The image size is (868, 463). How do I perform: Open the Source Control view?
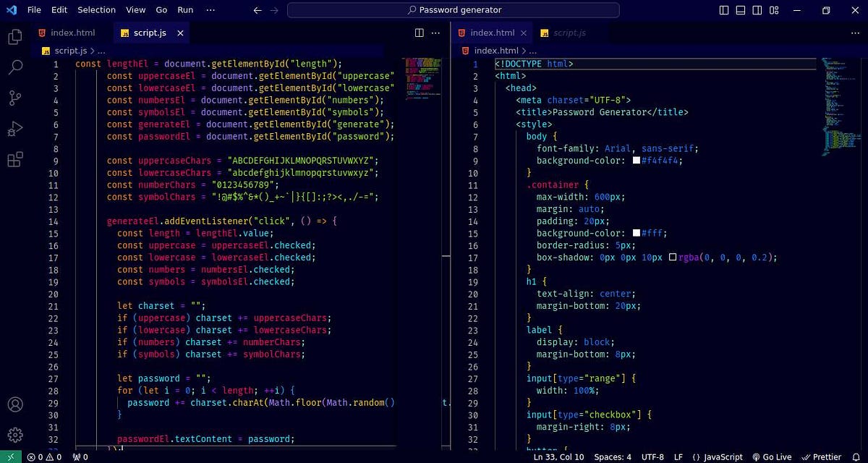(x=14, y=98)
